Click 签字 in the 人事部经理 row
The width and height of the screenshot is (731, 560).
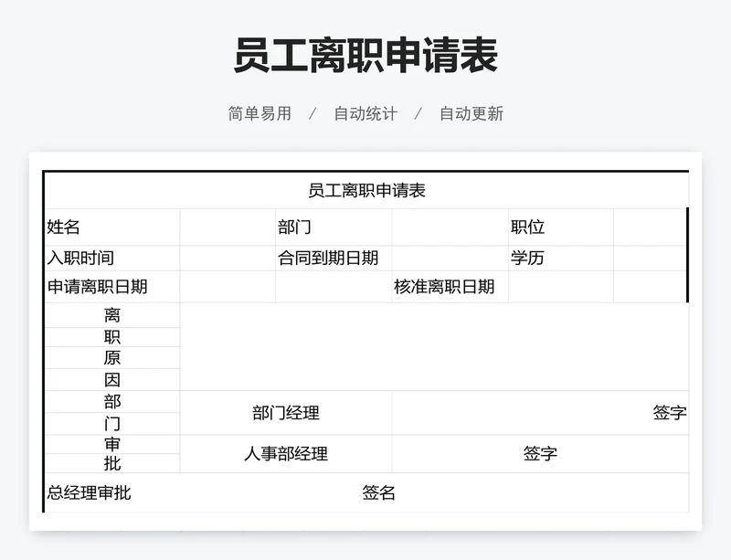click(x=540, y=454)
